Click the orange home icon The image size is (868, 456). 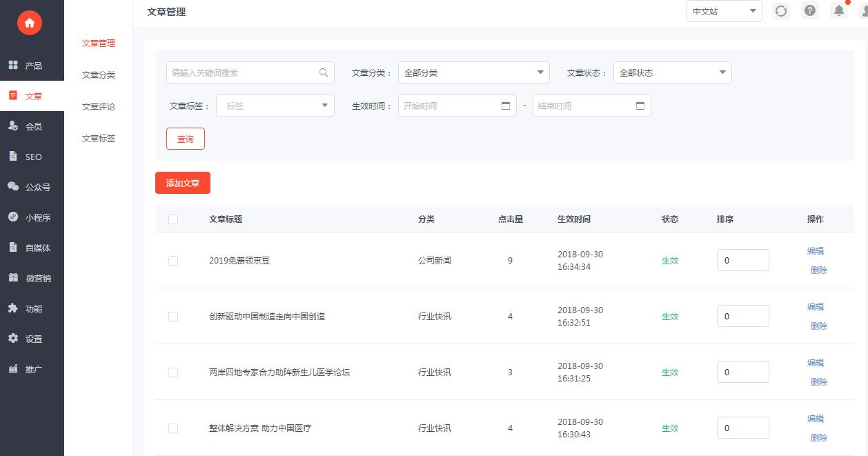click(x=29, y=23)
